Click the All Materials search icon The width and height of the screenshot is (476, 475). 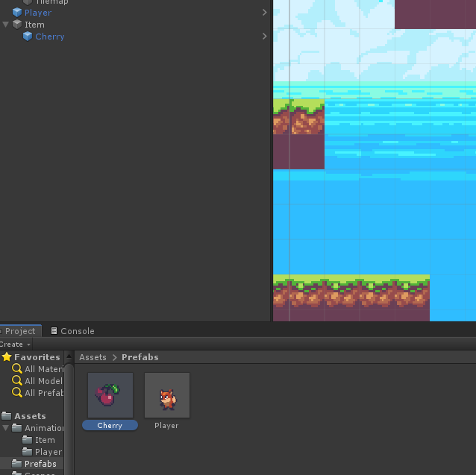pyautogui.click(x=17, y=369)
